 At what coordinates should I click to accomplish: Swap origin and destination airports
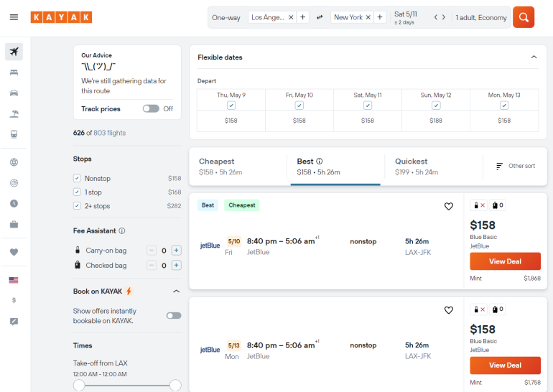pos(320,17)
